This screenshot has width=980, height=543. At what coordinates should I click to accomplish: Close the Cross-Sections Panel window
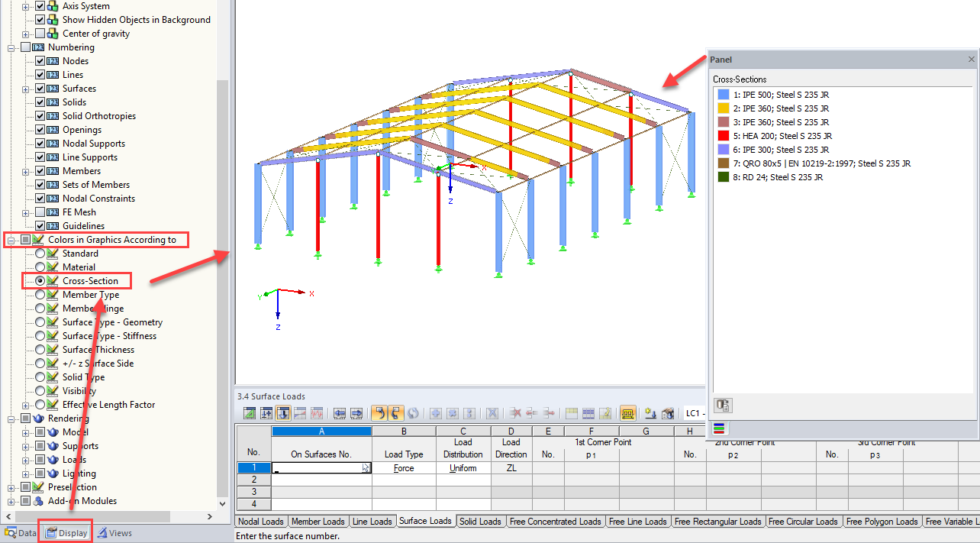pos(972,60)
